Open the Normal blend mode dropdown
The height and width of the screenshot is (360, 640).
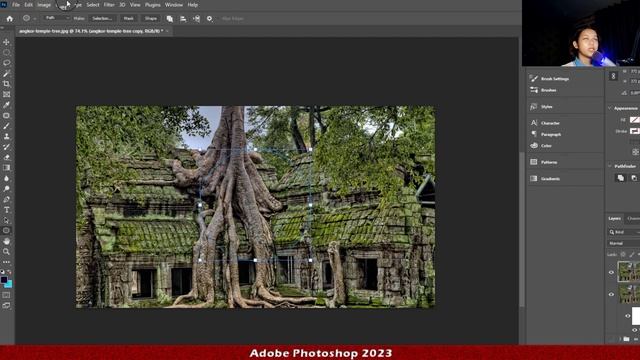[x=624, y=243]
